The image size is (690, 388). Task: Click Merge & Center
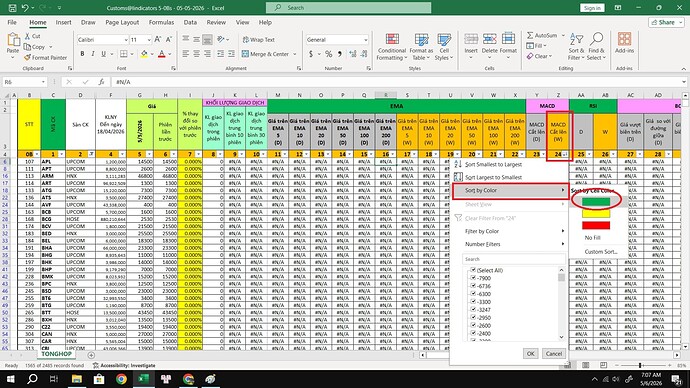click(266, 54)
